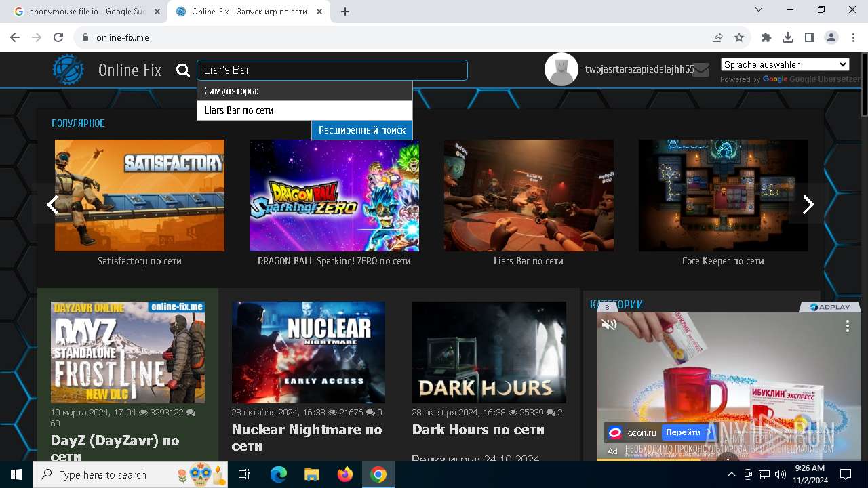Open Dark Hours по сети article
Screen dimensions: 868x488
(x=478, y=430)
